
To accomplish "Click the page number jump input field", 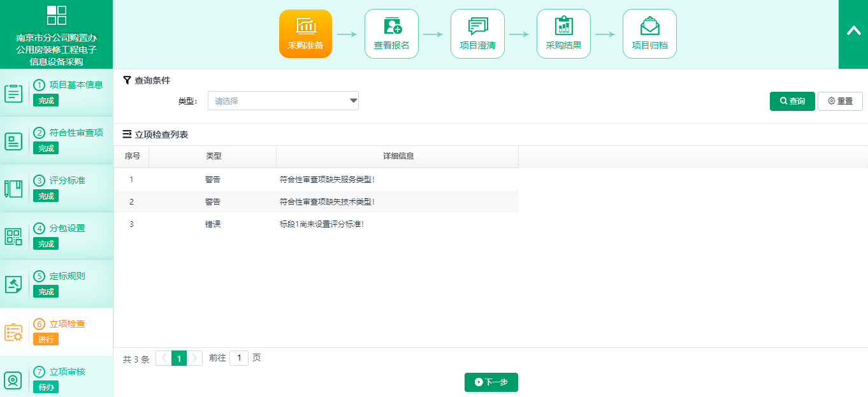I will pyautogui.click(x=239, y=358).
